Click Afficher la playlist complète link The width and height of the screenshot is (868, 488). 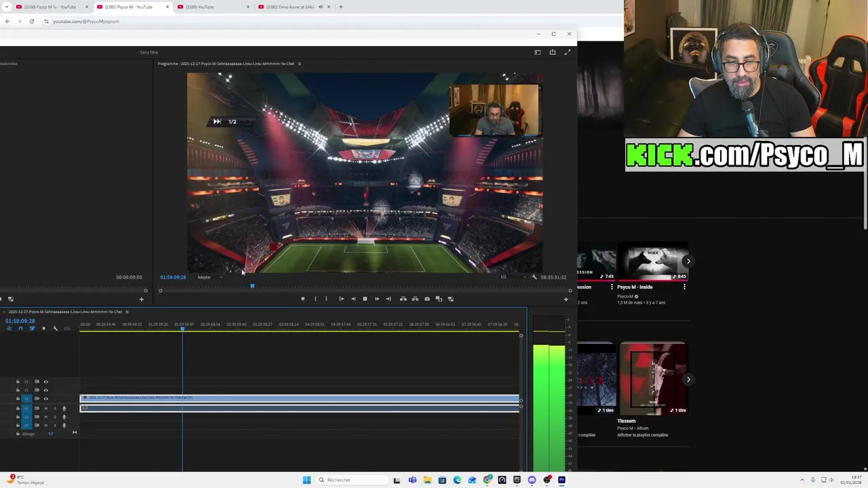coord(642,435)
